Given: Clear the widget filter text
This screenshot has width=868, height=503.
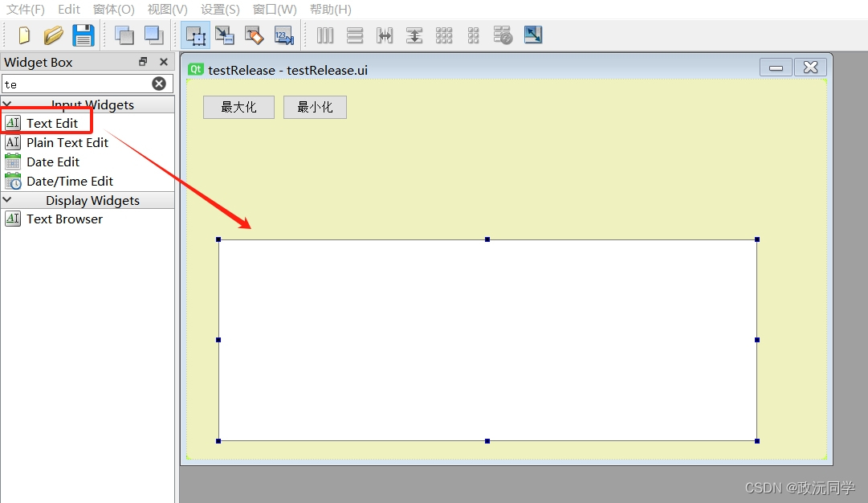Looking at the screenshot, I should [x=159, y=84].
